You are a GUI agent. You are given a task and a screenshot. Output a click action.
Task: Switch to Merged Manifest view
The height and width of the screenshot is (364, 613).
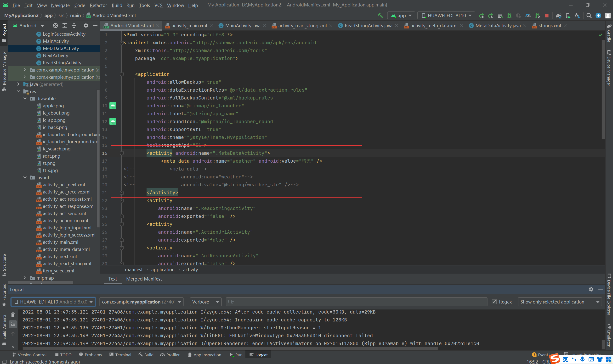(x=144, y=279)
